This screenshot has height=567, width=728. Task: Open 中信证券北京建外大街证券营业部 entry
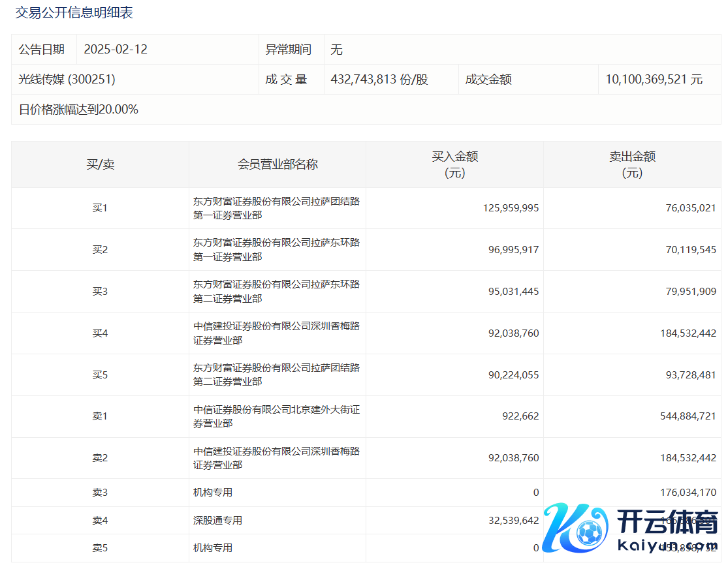[x=276, y=416]
